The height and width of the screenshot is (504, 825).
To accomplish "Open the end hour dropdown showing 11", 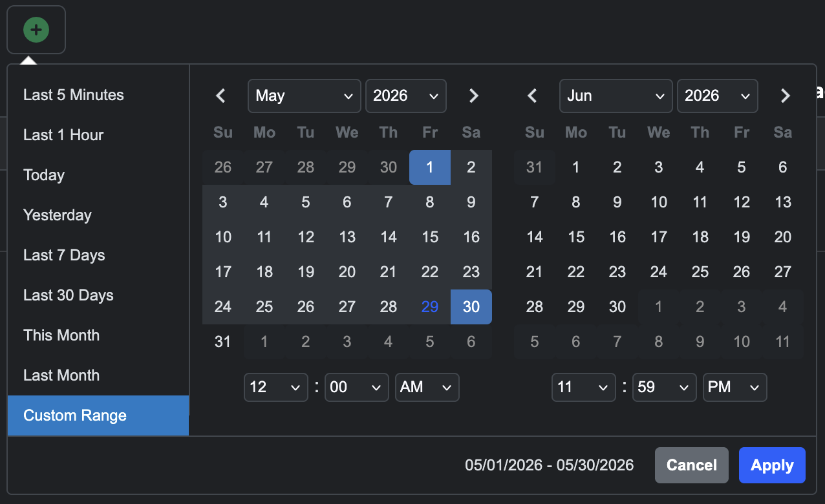I will tap(584, 387).
